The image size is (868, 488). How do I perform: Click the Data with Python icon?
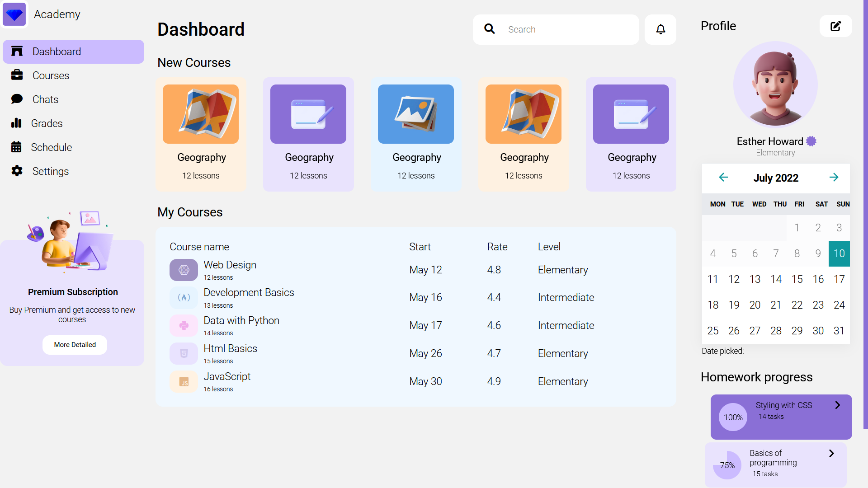[x=184, y=325]
